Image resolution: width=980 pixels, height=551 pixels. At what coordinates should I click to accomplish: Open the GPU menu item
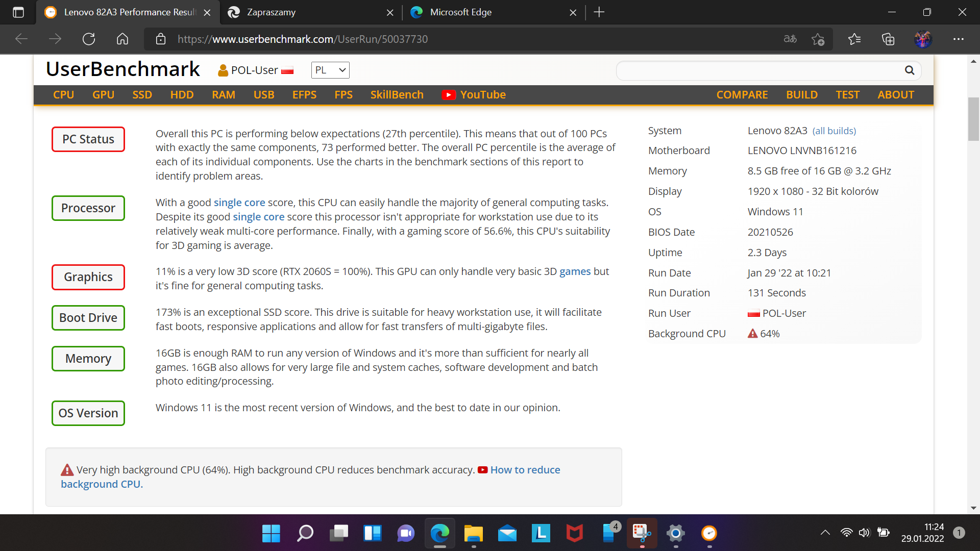(x=103, y=95)
